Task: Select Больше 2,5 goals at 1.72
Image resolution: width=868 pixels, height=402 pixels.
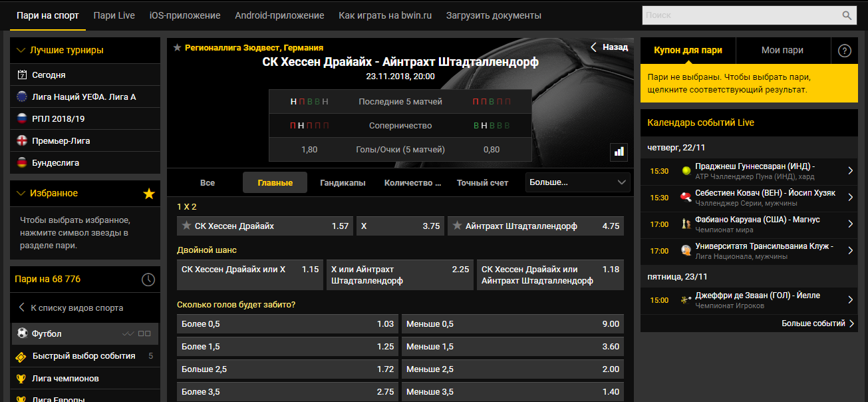Action: (x=287, y=369)
